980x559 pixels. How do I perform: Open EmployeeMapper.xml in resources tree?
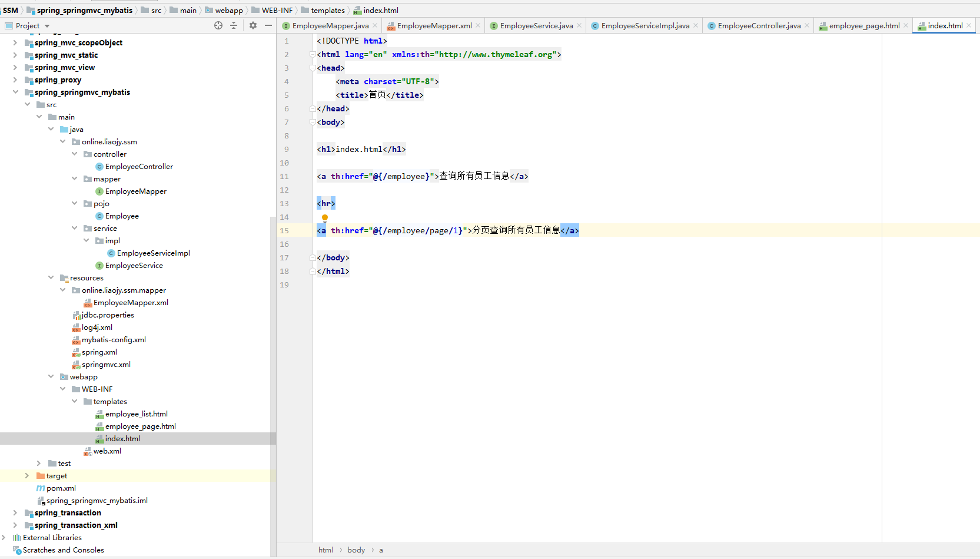[131, 303]
